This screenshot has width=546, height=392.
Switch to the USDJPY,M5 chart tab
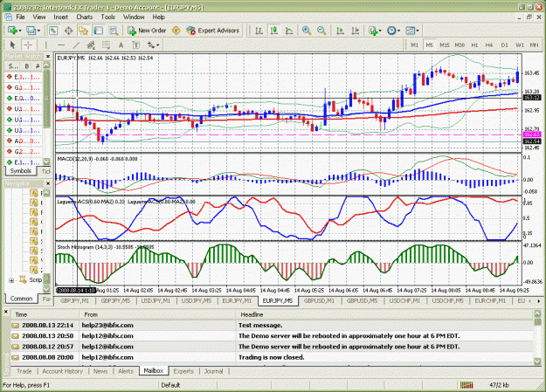[197, 301]
